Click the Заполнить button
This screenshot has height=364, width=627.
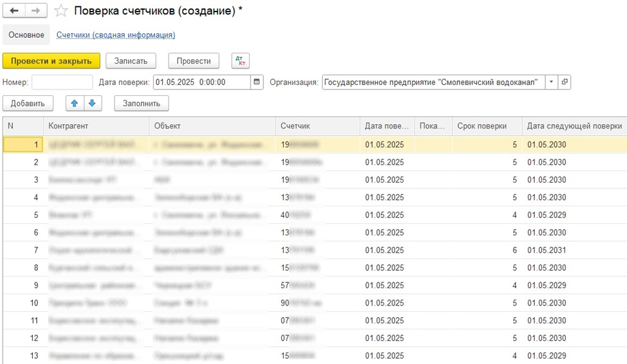[141, 103]
